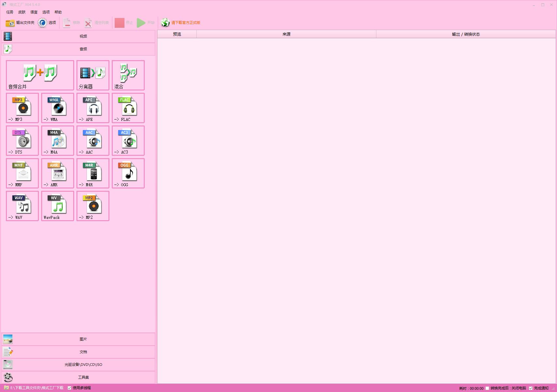The width and height of the screenshot is (557, 392).
Task: Select the MP3 conversion icon
Action: click(x=22, y=108)
